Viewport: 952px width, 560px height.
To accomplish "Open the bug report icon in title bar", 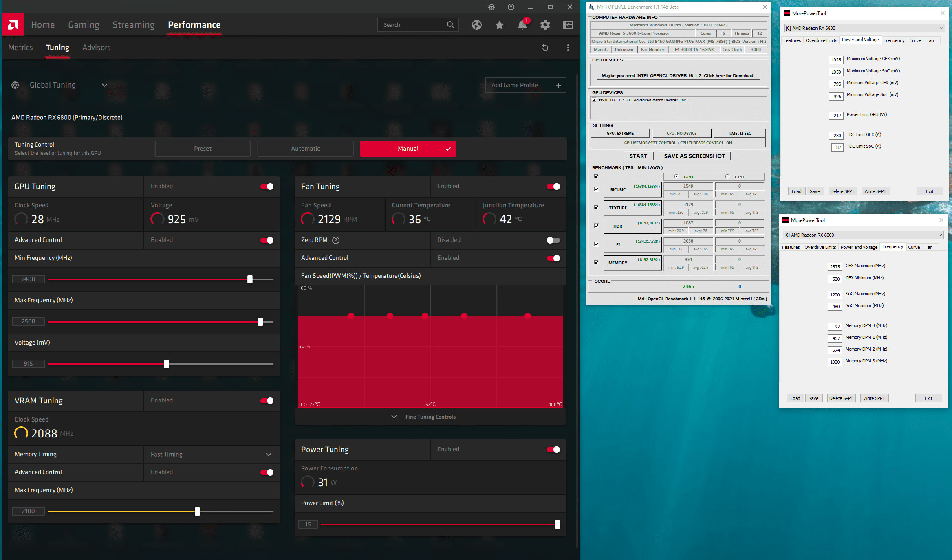I will coord(491,7).
